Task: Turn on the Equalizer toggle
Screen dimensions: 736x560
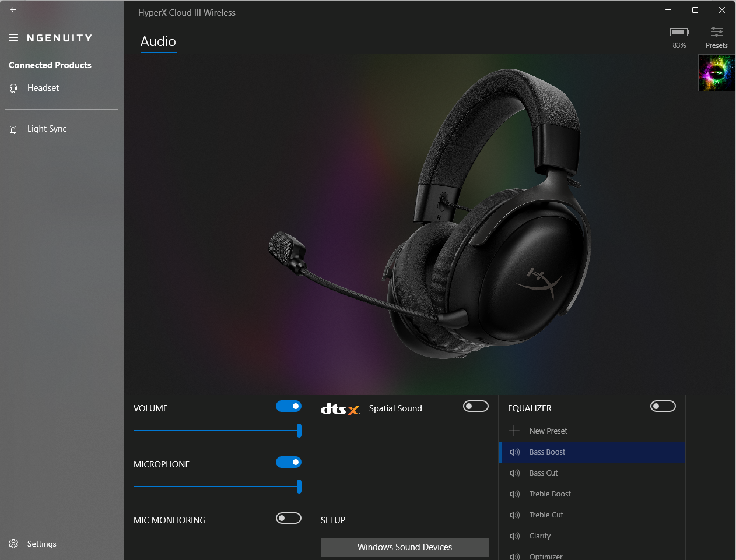Action: tap(663, 406)
